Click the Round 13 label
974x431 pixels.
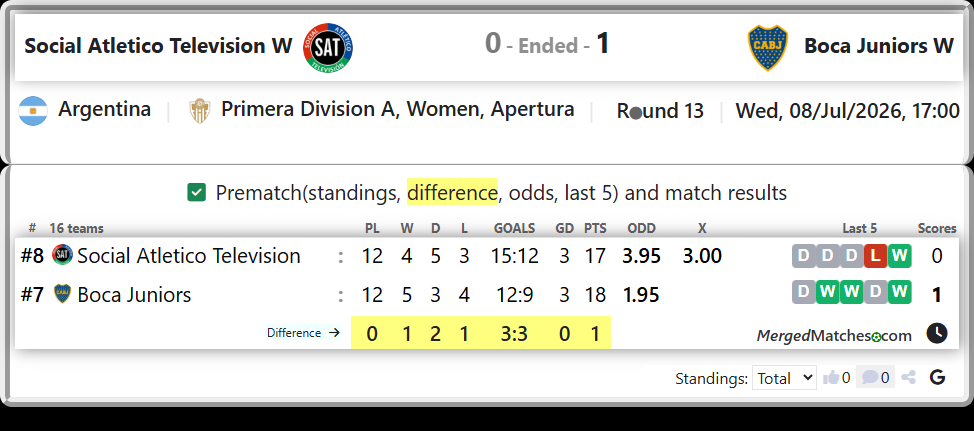point(660,111)
